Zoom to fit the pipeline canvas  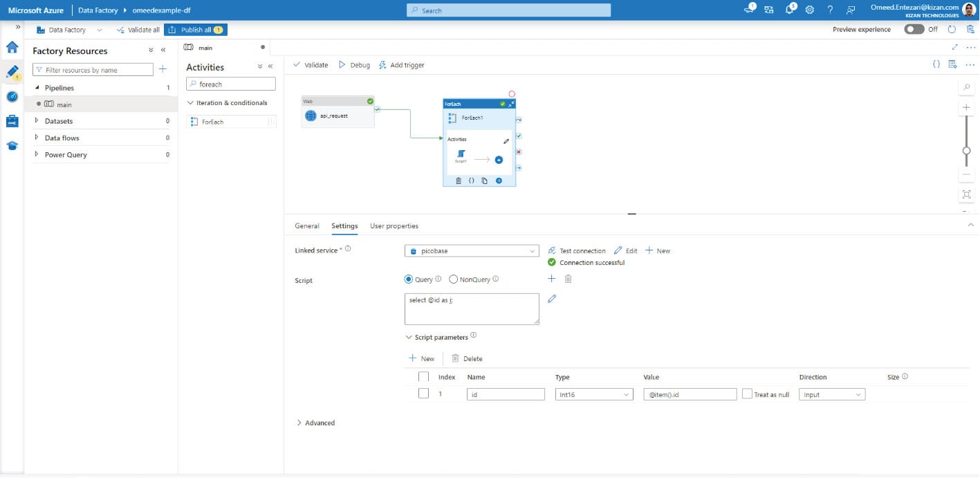coord(966,194)
